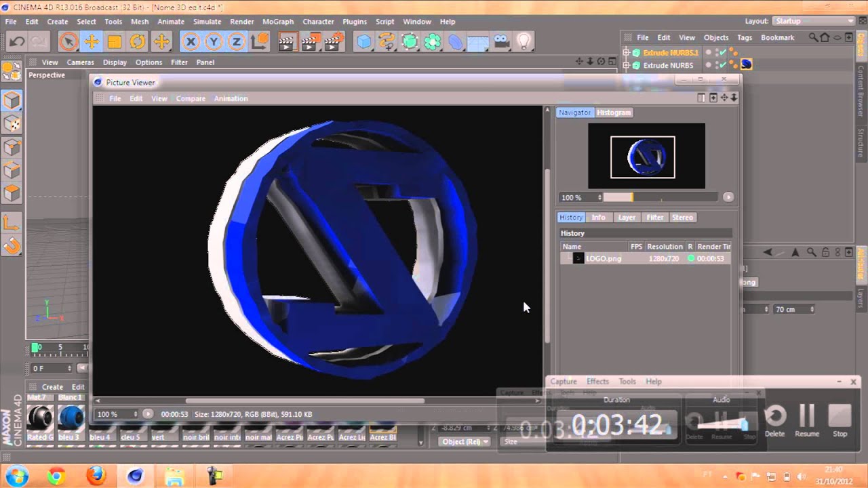Open the Navigator 100 % zoom stepper
Image resolution: width=868 pixels, height=488 pixels.
coord(599,197)
